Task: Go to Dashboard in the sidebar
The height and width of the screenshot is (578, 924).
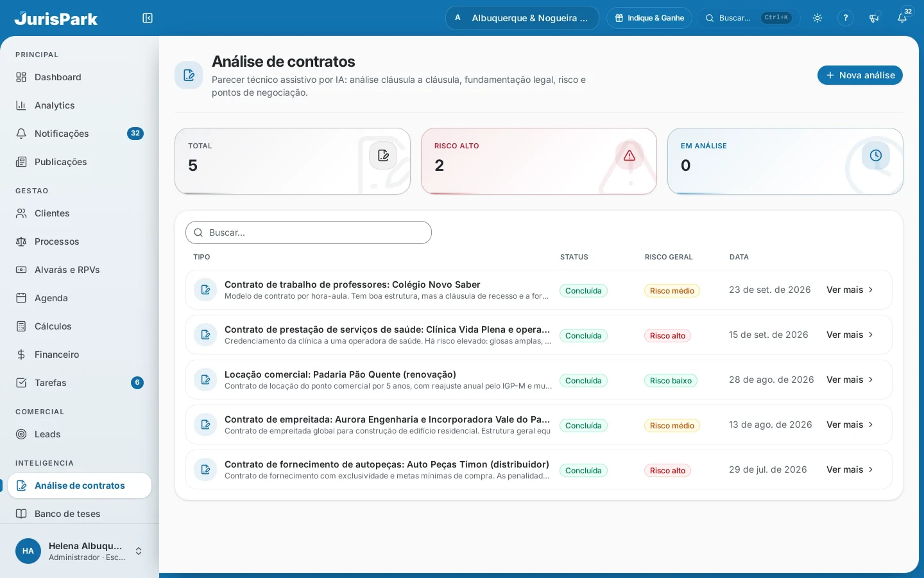Action: [x=80, y=77]
